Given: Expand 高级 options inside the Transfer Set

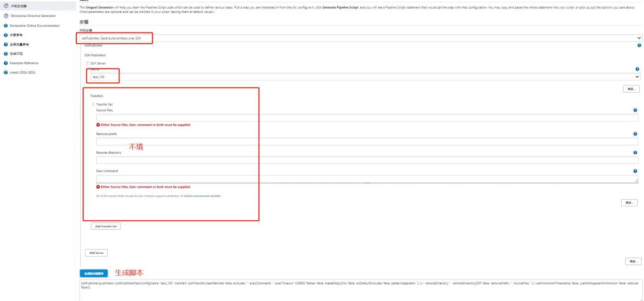Looking at the screenshot, I should coord(629,203).
